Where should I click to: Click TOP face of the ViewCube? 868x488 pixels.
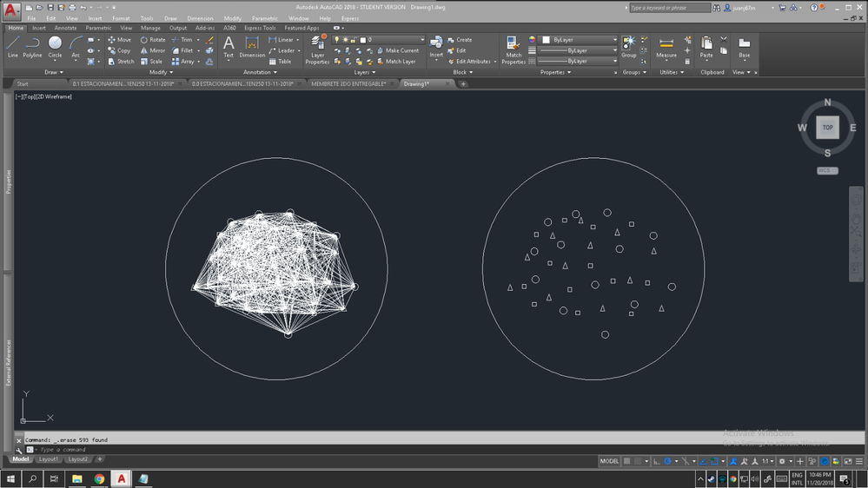click(x=827, y=128)
